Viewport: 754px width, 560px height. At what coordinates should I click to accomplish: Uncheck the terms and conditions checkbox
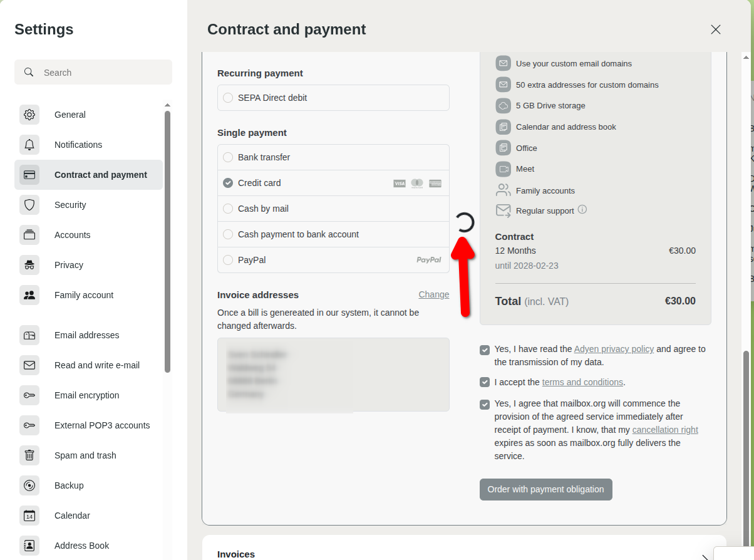(485, 382)
